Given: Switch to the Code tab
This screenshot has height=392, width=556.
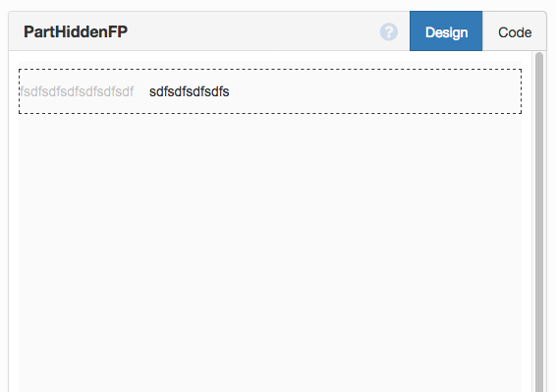Looking at the screenshot, I should click(x=515, y=31).
